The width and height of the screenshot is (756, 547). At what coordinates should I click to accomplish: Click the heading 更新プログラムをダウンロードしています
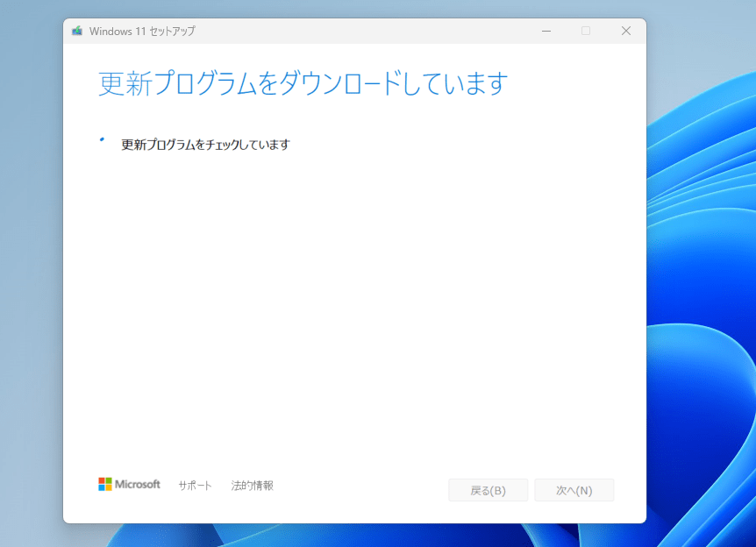point(303,83)
